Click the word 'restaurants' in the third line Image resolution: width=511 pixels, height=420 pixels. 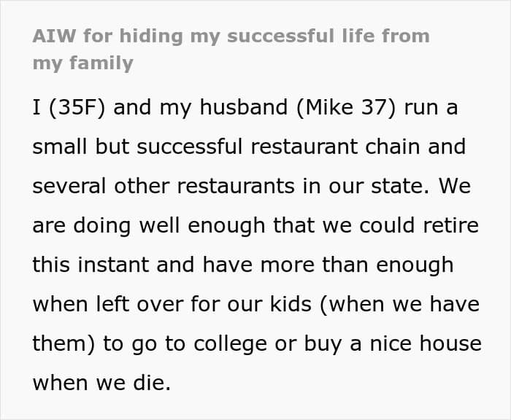[x=236, y=186]
